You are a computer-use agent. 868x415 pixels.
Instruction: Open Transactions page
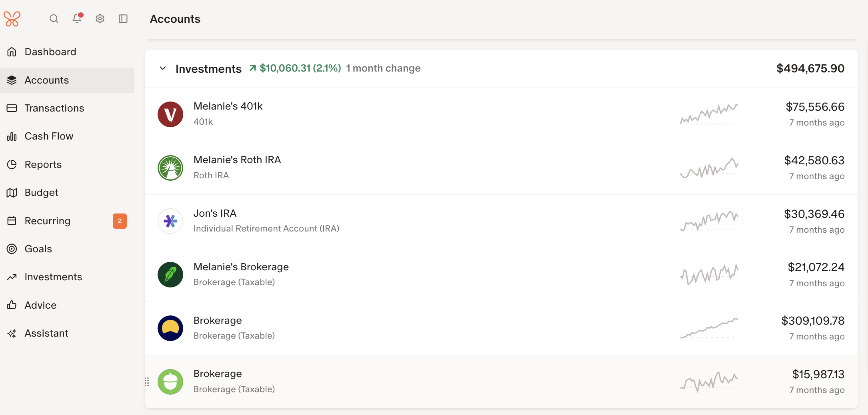point(54,108)
